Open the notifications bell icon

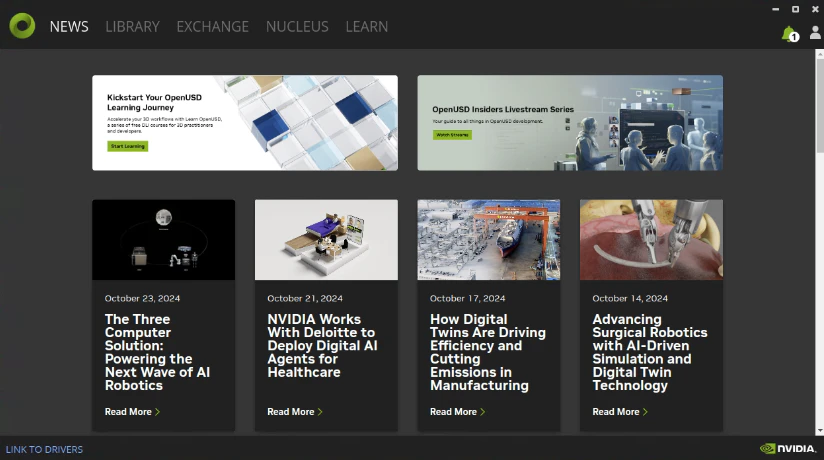click(x=789, y=34)
